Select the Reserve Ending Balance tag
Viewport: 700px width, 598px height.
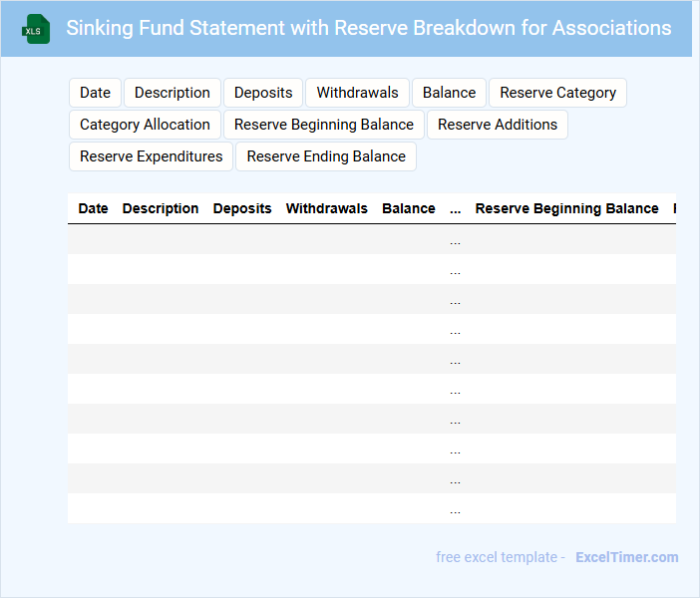tap(326, 156)
